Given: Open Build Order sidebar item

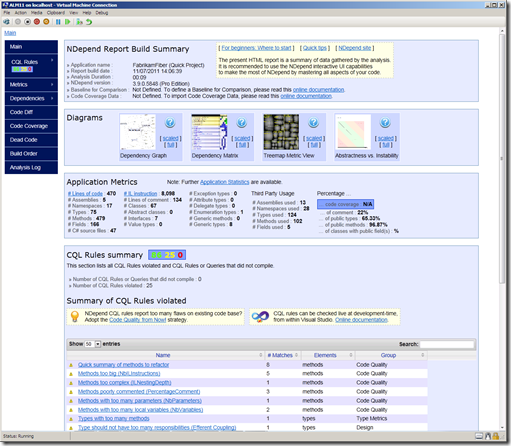Looking at the screenshot, I should (x=31, y=154).
